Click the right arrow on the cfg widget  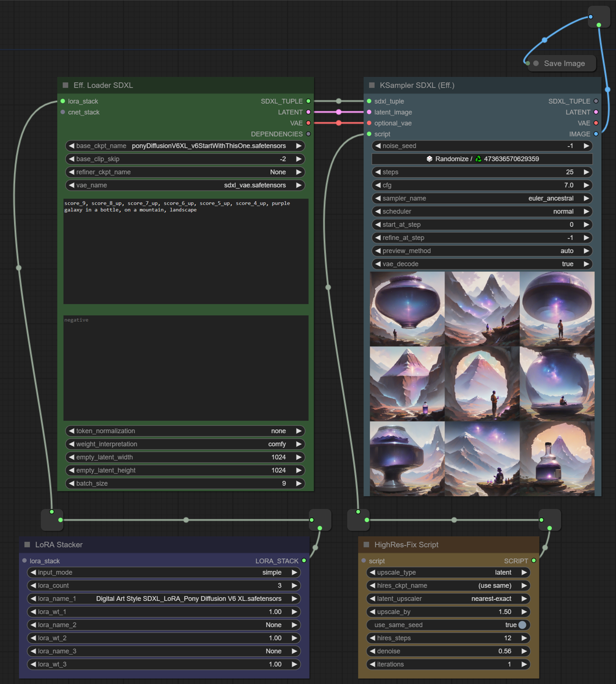click(x=586, y=185)
